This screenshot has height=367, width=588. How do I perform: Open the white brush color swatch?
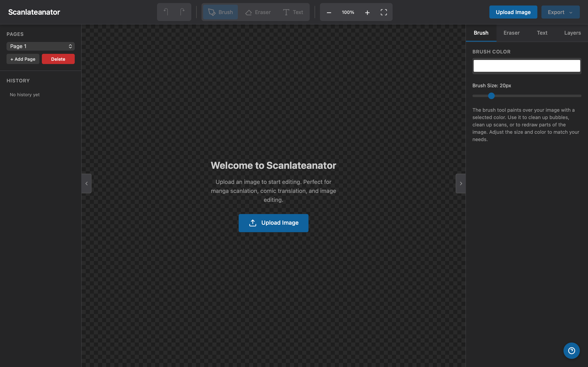[x=527, y=66]
